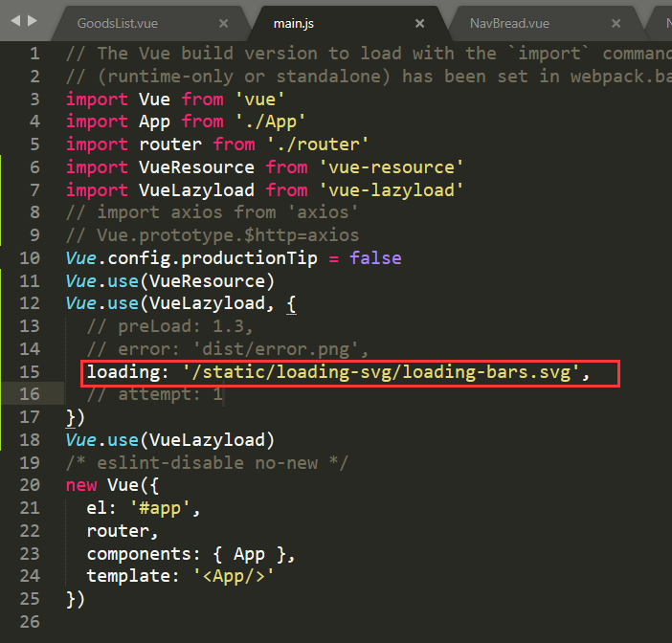Click the loading-bars.svg path string
This screenshot has height=643, width=672.
point(381,372)
